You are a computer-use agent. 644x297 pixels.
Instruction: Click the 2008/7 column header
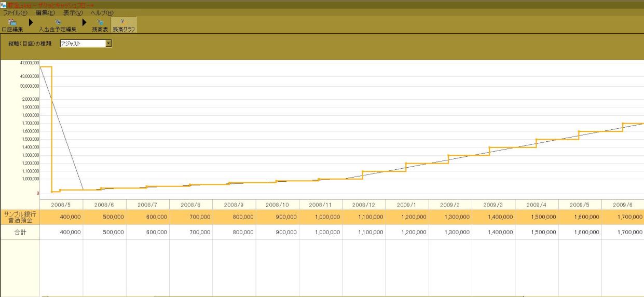coord(148,205)
